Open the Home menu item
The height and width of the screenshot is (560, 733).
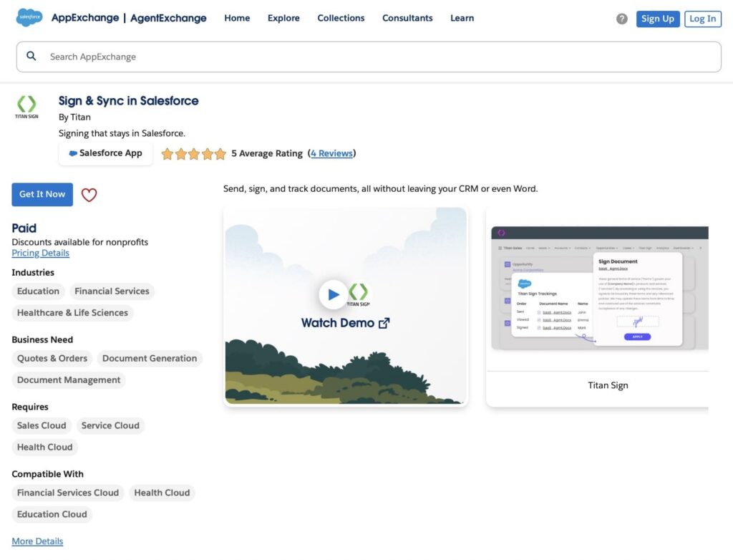(237, 18)
